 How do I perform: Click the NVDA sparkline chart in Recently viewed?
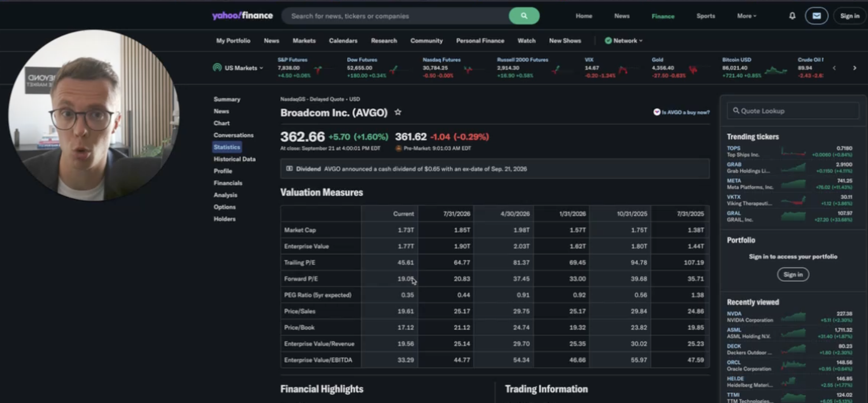[x=793, y=317]
